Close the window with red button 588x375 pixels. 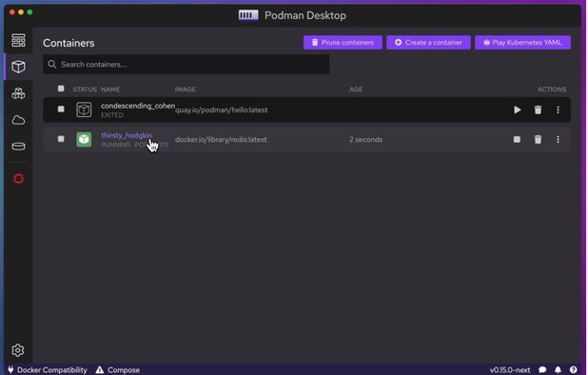click(12, 12)
